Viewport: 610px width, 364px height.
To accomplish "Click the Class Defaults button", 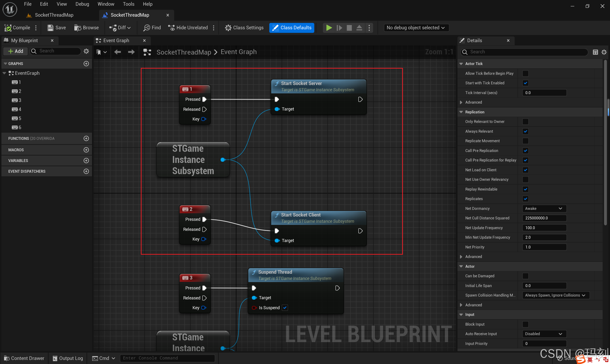I will [x=291, y=28].
